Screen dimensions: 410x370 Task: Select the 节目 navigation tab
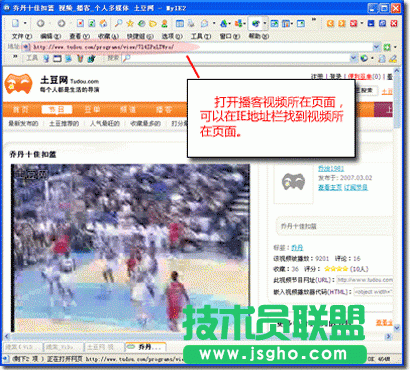(x=57, y=109)
